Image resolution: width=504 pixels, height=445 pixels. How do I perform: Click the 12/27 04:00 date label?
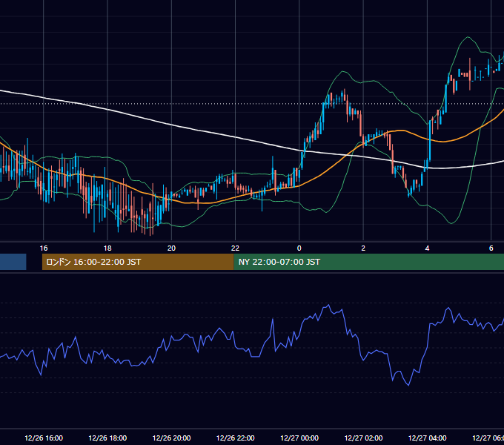(428, 438)
